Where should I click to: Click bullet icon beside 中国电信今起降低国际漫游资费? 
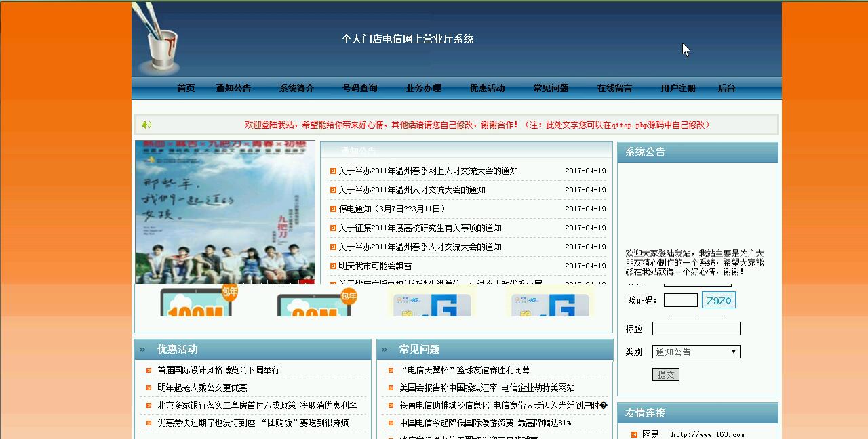391,423
